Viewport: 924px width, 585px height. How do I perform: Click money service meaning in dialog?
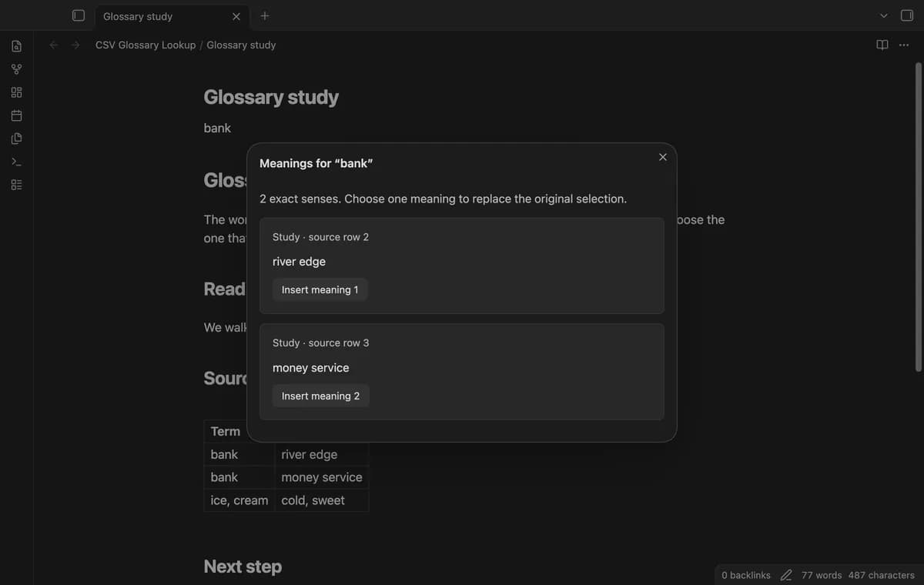[x=310, y=368]
